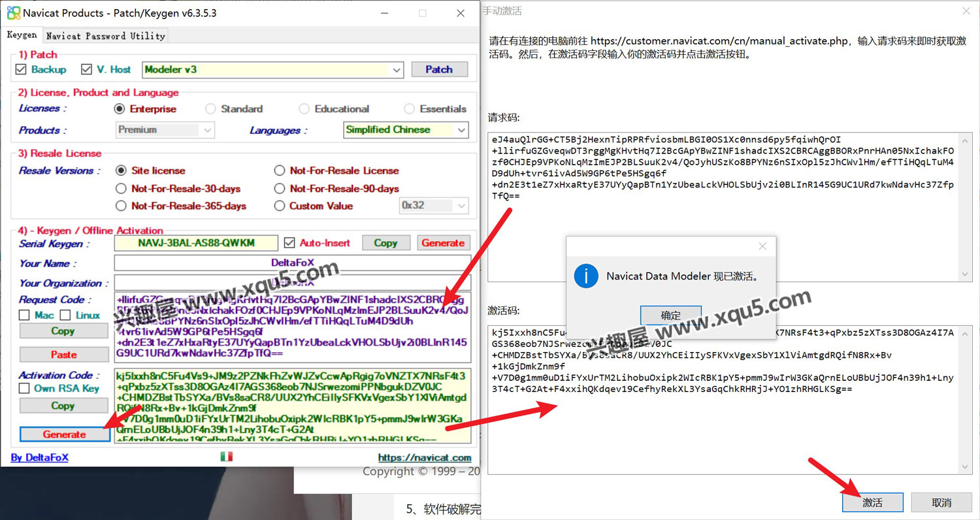Generate the activation code
The height and width of the screenshot is (520, 980).
[64, 434]
